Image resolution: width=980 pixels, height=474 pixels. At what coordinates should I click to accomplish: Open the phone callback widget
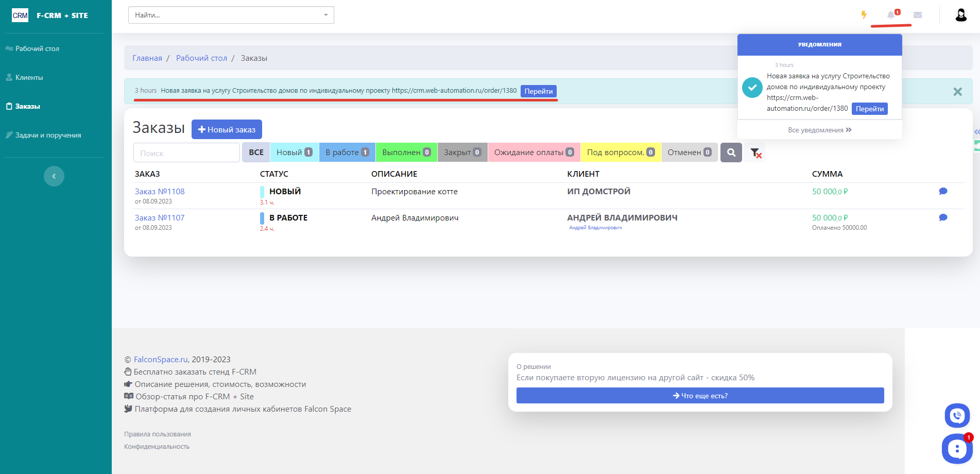pyautogui.click(x=957, y=415)
